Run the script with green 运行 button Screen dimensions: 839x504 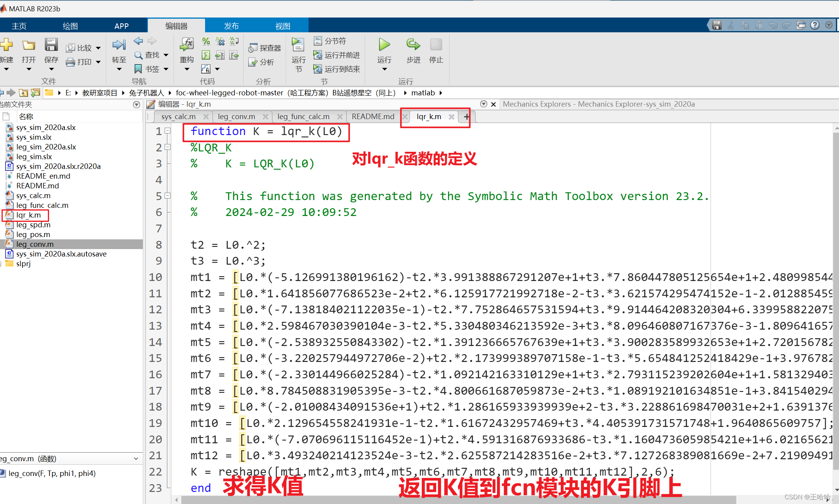point(384,45)
